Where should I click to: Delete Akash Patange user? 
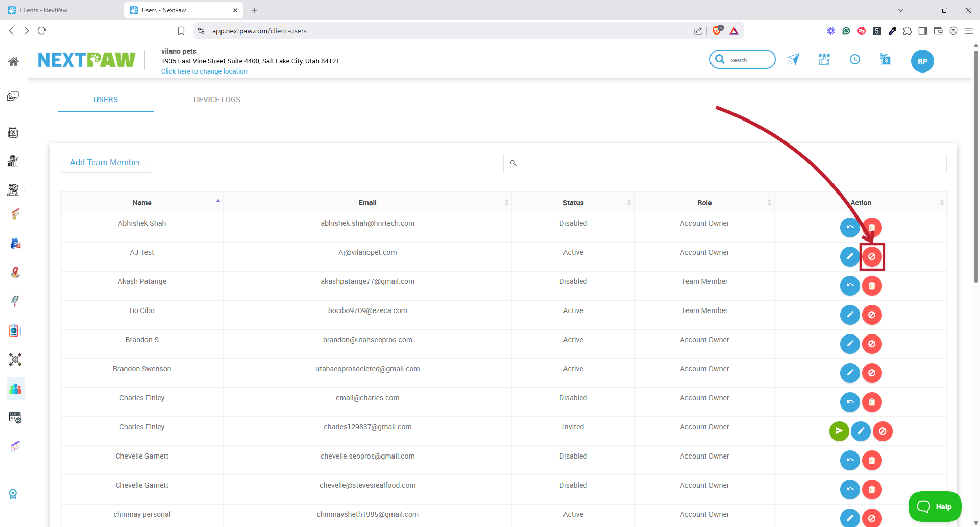(x=872, y=285)
